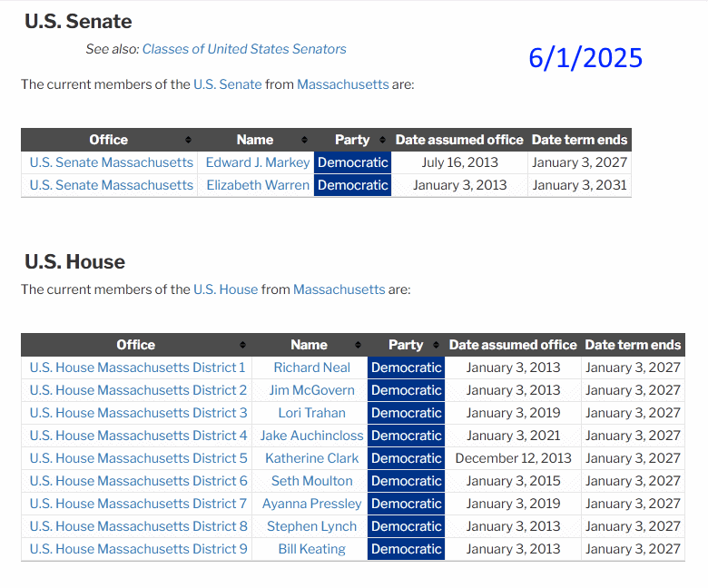Open U.S. House Massachusetts District 8 link
Screen dimensions: 708x588
139,526
